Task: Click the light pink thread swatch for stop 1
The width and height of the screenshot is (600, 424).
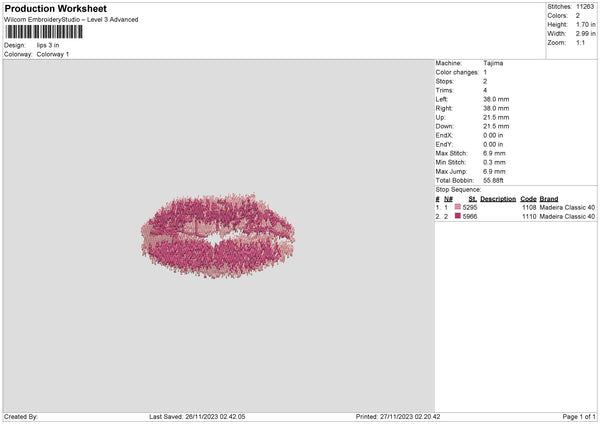Action: point(458,207)
